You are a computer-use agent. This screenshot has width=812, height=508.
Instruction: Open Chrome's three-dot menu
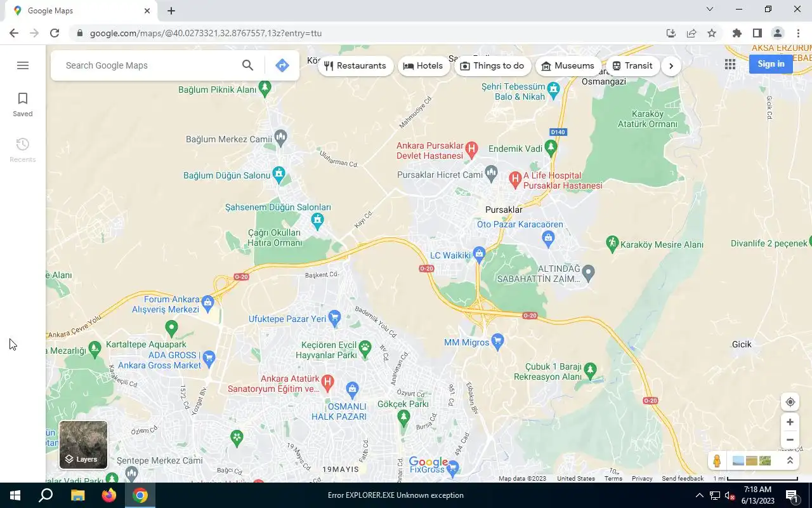coord(798,33)
